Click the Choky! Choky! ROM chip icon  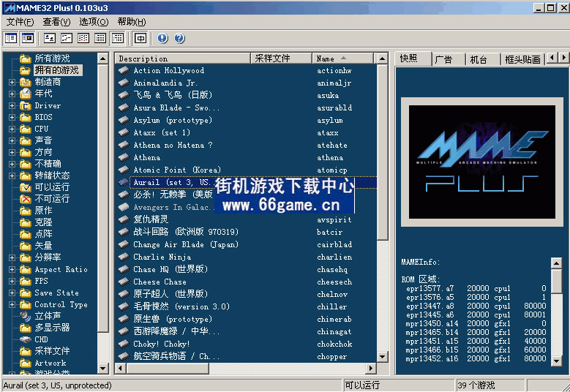124,344
